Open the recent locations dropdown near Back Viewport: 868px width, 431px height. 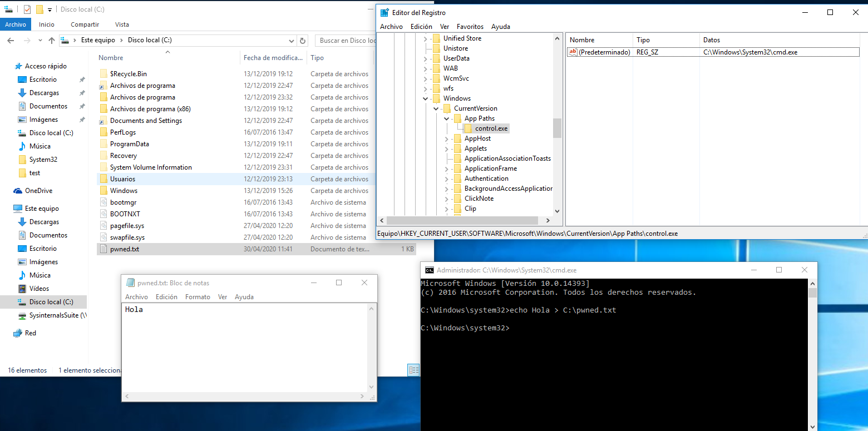point(40,41)
